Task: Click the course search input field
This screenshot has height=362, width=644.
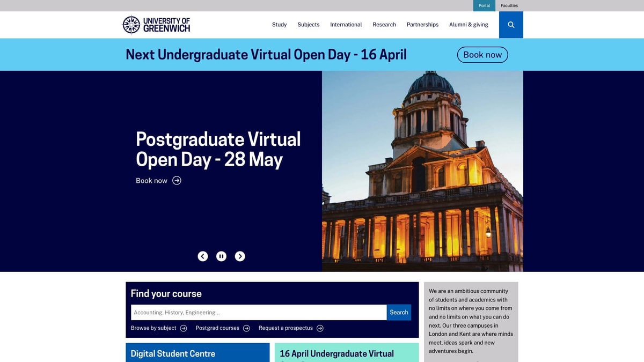Action: point(258,312)
